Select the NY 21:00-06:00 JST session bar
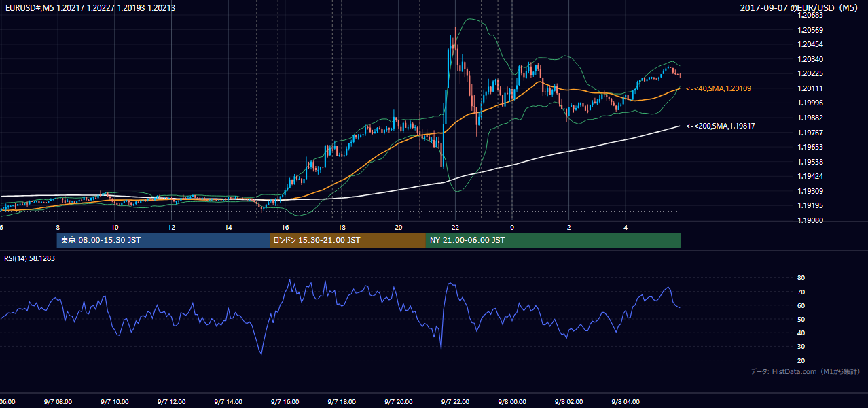Image resolution: width=868 pixels, height=408 pixels. click(x=554, y=240)
